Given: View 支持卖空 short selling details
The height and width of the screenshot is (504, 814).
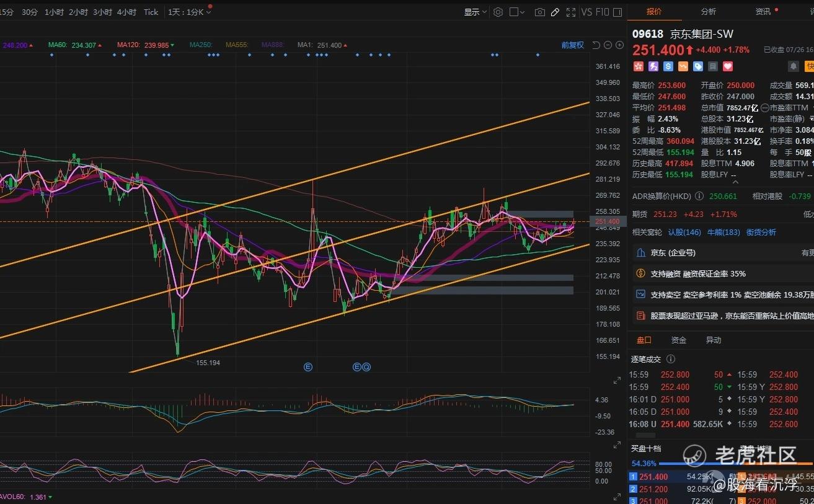Looking at the screenshot, I should point(723,294).
